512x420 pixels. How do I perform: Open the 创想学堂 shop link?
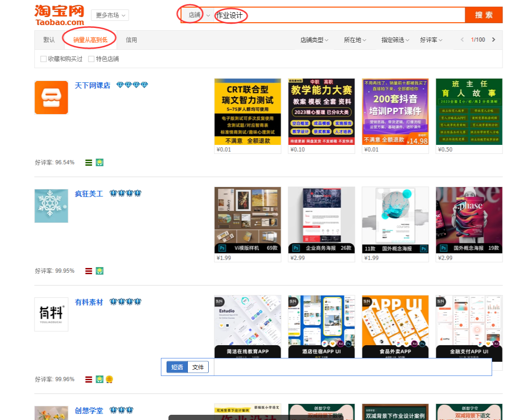tap(89, 411)
